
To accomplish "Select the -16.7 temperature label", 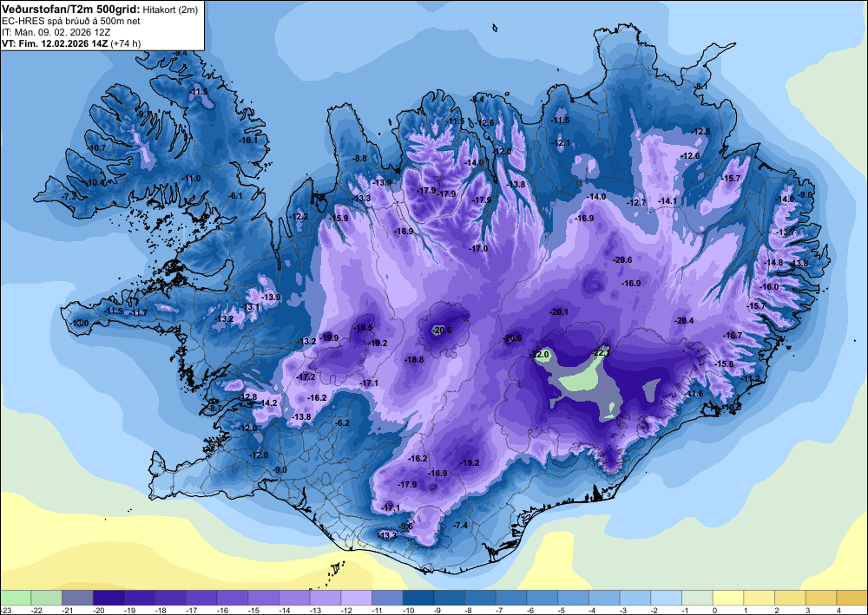I will (x=733, y=335).
